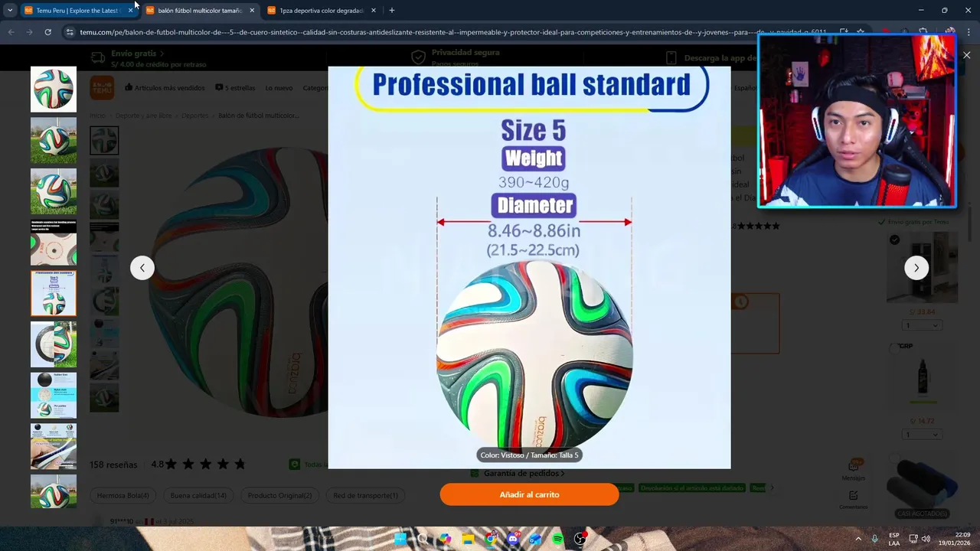Open OBS Studio from the taskbar
This screenshot has height=551, width=980.
coord(580,539)
